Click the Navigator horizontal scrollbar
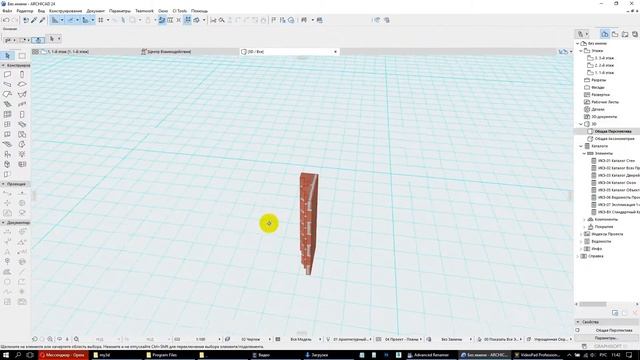The height and width of the screenshot is (360, 640). click(x=593, y=304)
